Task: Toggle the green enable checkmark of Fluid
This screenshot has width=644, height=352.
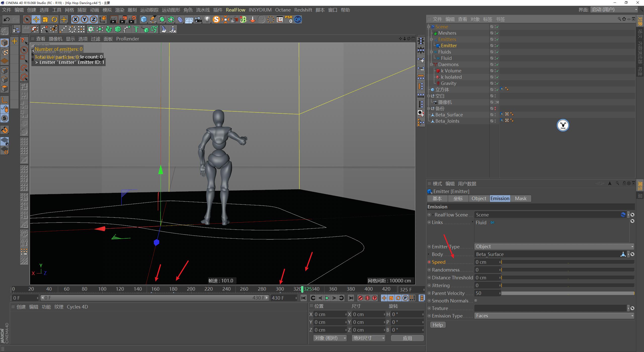Action: 497,58
